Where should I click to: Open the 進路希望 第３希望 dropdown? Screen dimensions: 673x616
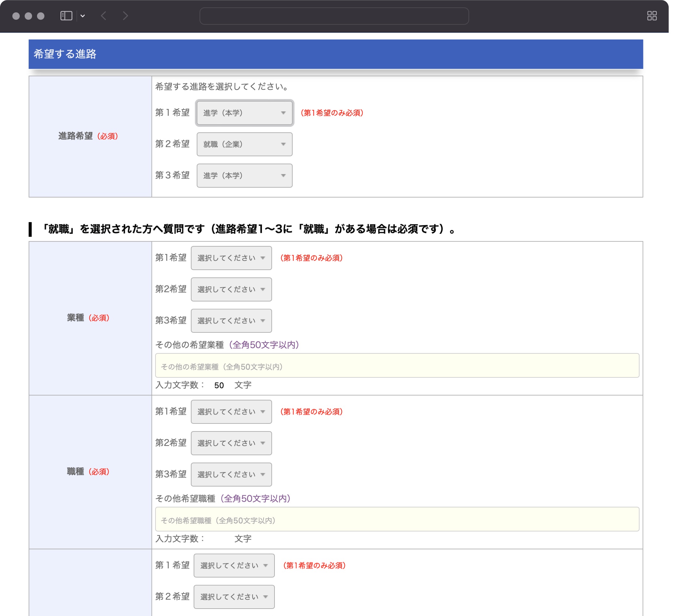tap(245, 176)
